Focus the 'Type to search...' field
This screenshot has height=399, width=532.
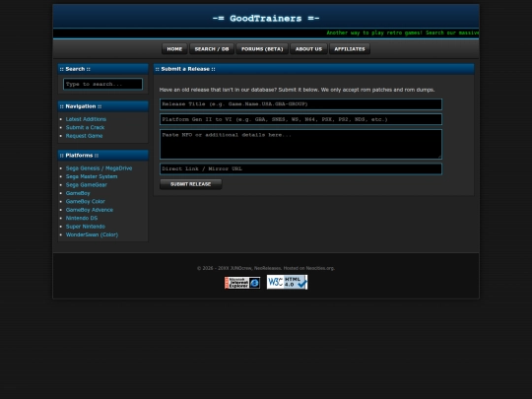click(102, 84)
